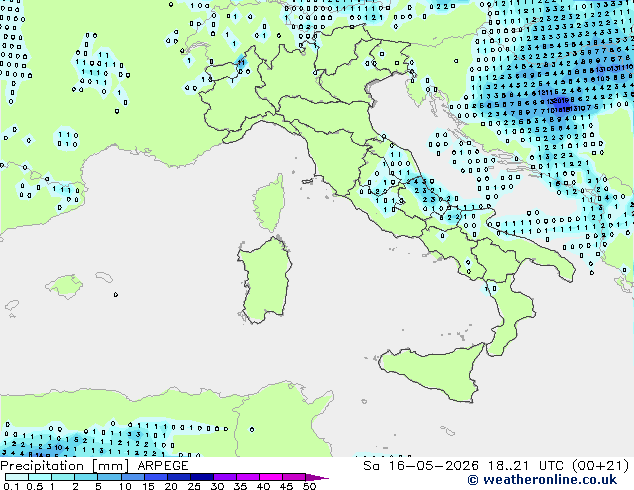This screenshot has height=490, width=634.
Task: Click the legend scale label '35'
Action: pyautogui.click(x=240, y=486)
